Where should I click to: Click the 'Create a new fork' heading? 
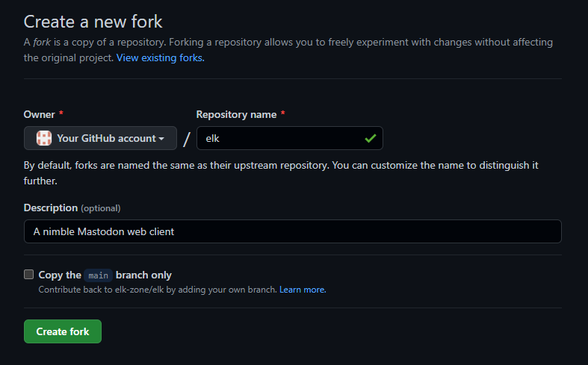pyautogui.click(x=93, y=22)
